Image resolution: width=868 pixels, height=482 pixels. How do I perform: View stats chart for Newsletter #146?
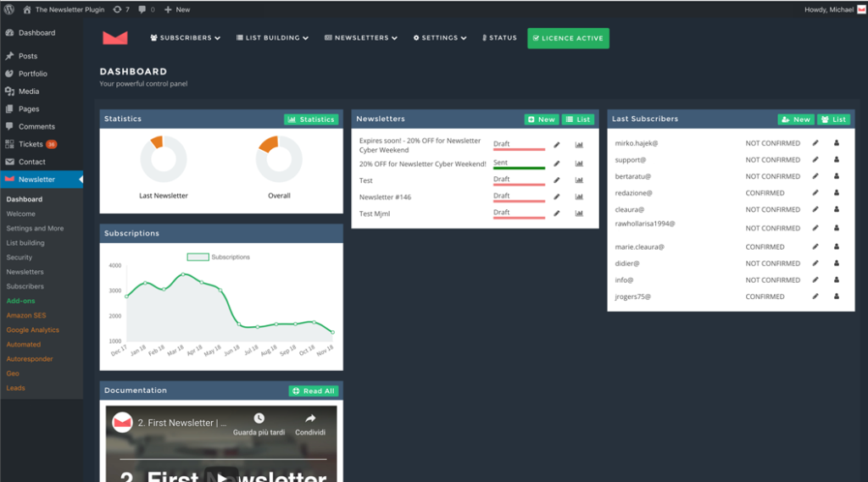[x=579, y=197]
